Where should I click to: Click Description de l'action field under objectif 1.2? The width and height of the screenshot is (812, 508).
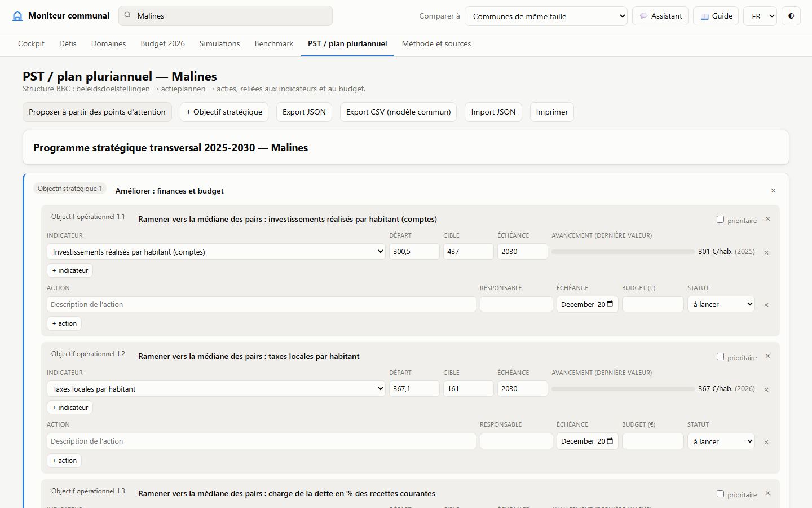coord(262,441)
